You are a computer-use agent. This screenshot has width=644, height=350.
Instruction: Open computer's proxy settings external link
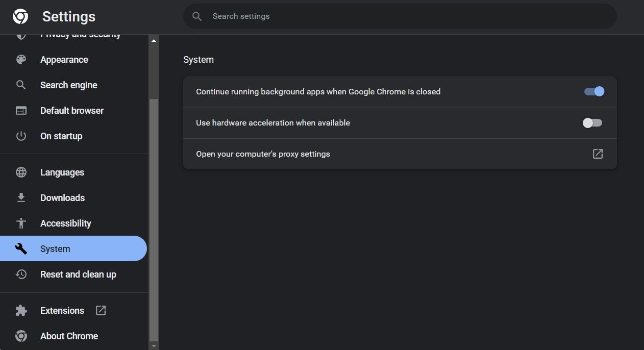[598, 154]
